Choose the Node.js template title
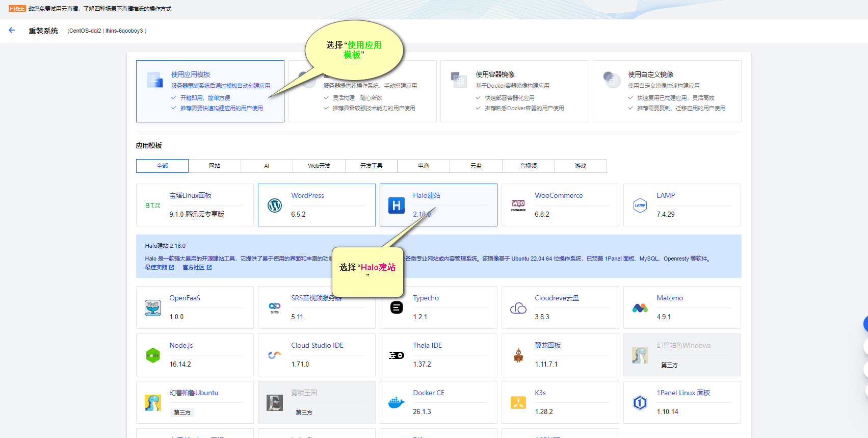Viewport: 868px width, 438px height. point(181,345)
